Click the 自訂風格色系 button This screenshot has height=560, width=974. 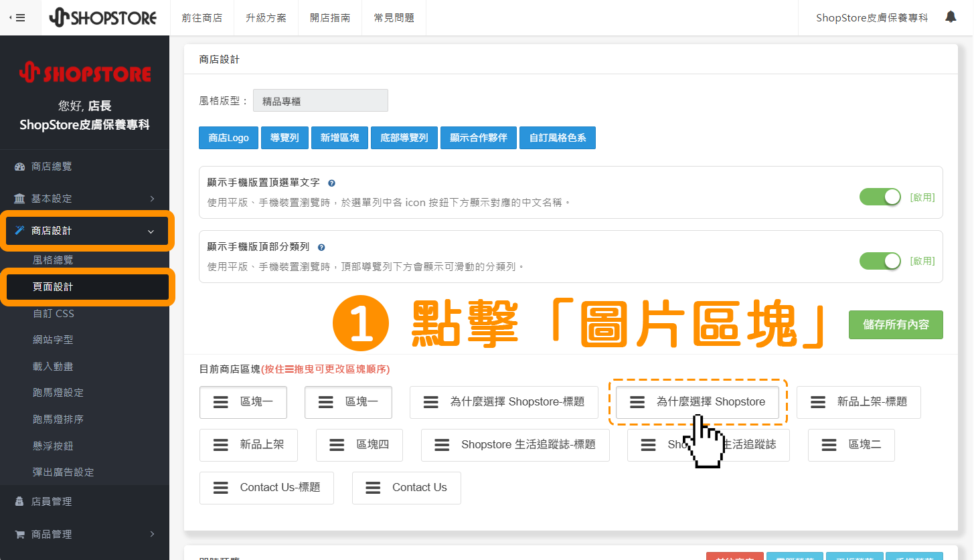pyautogui.click(x=558, y=138)
